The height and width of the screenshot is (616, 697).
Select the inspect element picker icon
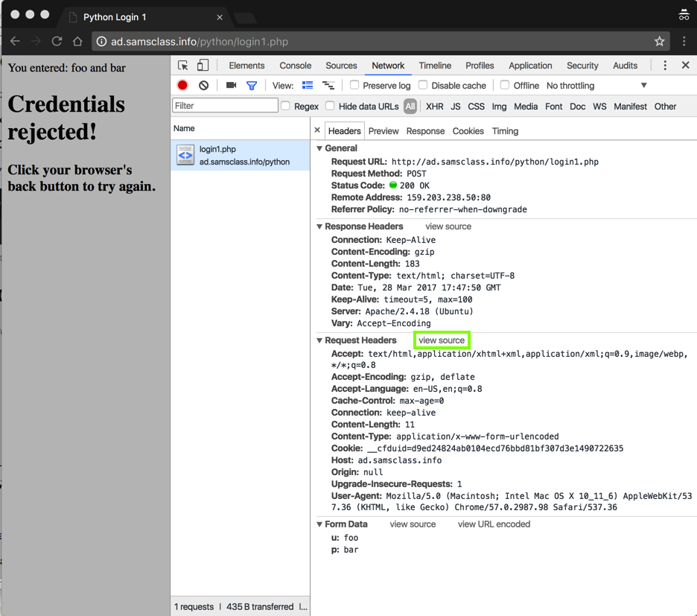(182, 66)
